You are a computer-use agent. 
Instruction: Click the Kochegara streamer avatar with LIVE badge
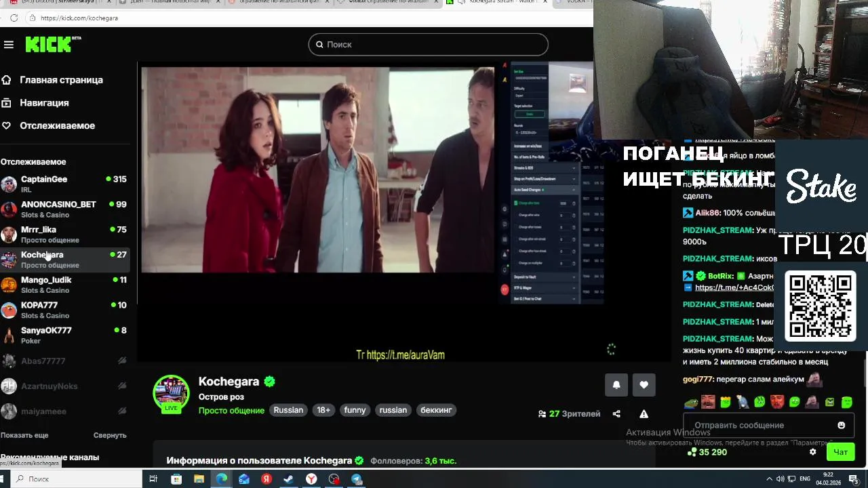171,394
